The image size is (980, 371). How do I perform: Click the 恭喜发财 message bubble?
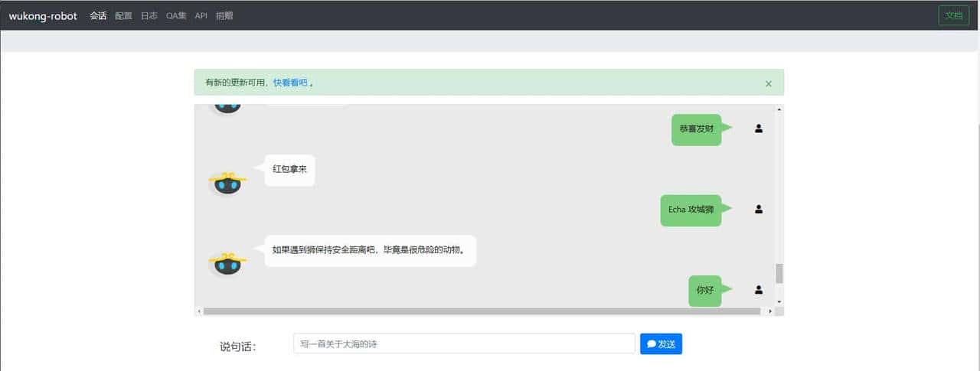[x=696, y=129]
